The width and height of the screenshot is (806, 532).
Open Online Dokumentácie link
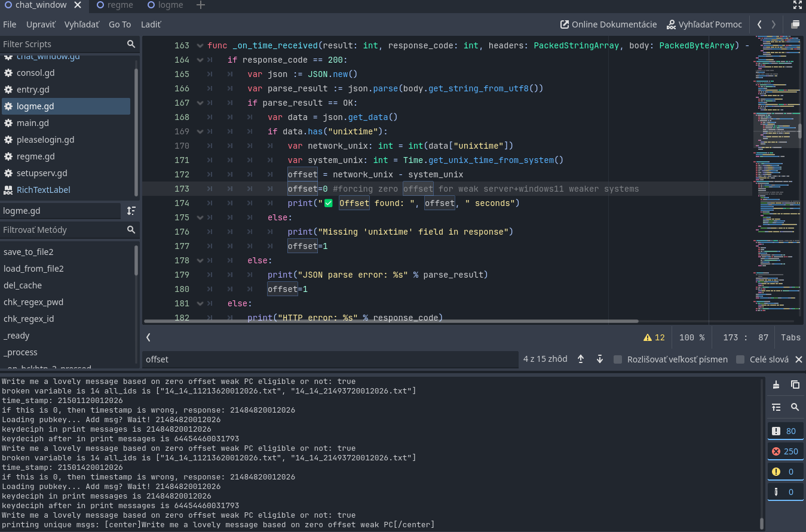click(608, 24)
